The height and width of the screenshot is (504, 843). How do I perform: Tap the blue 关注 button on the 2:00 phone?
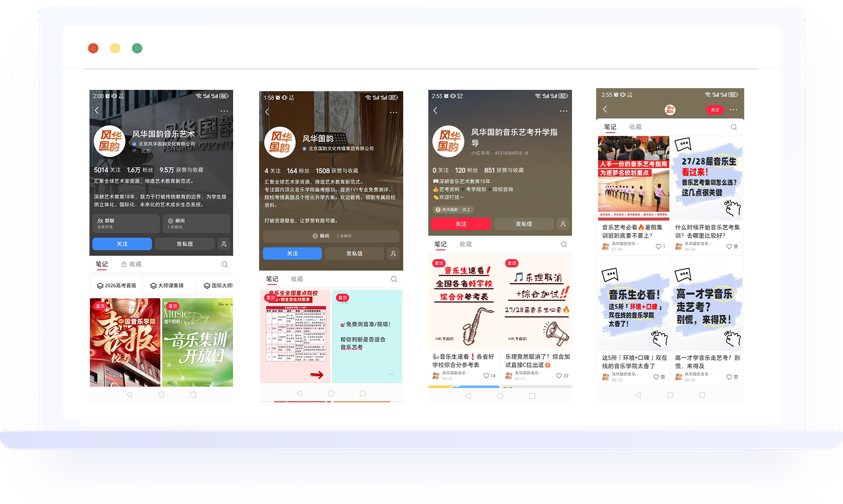click(122, 244)
